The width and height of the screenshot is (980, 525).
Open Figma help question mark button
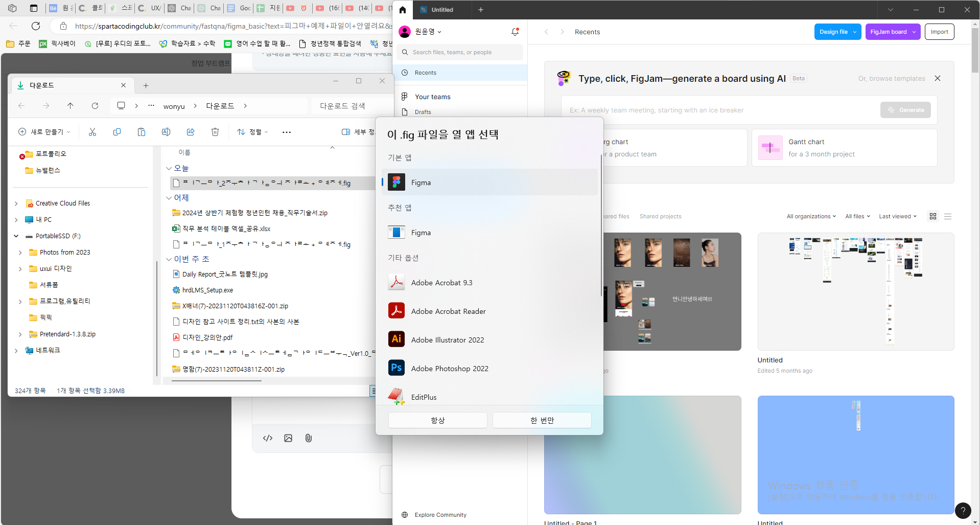(963, 510)
